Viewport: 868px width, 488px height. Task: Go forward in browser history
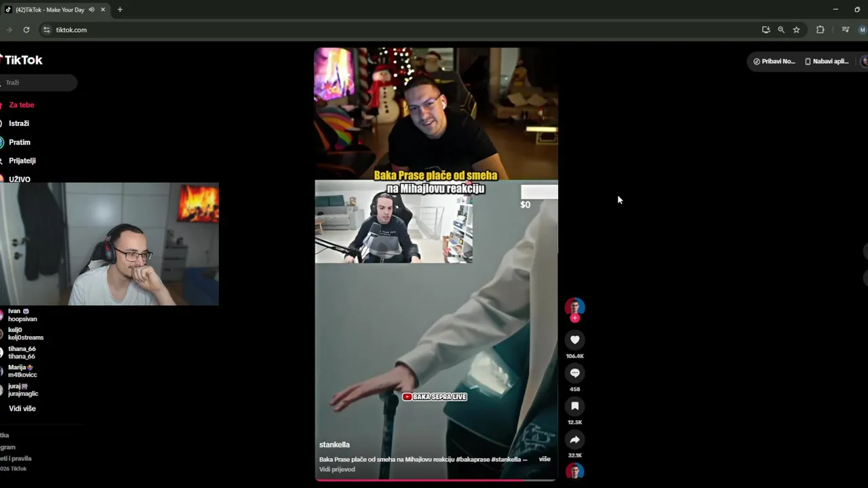[x=9, y=30]
